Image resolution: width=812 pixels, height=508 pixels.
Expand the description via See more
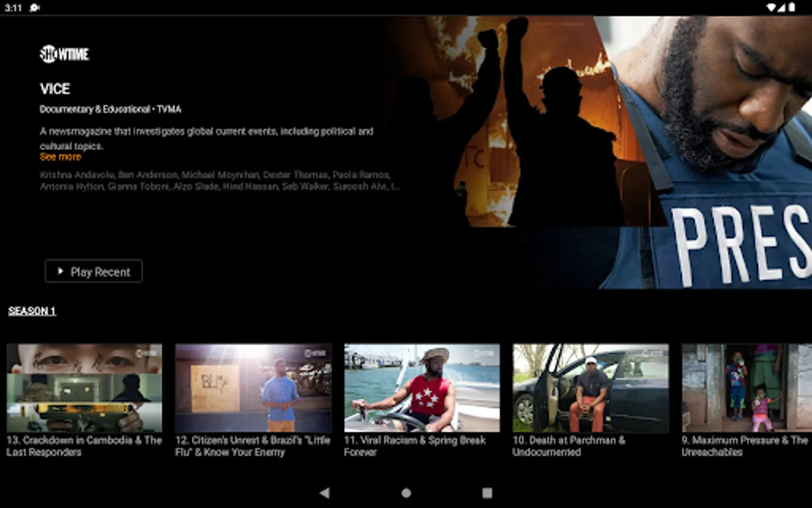pyautogui.click(x=60, y=157)
